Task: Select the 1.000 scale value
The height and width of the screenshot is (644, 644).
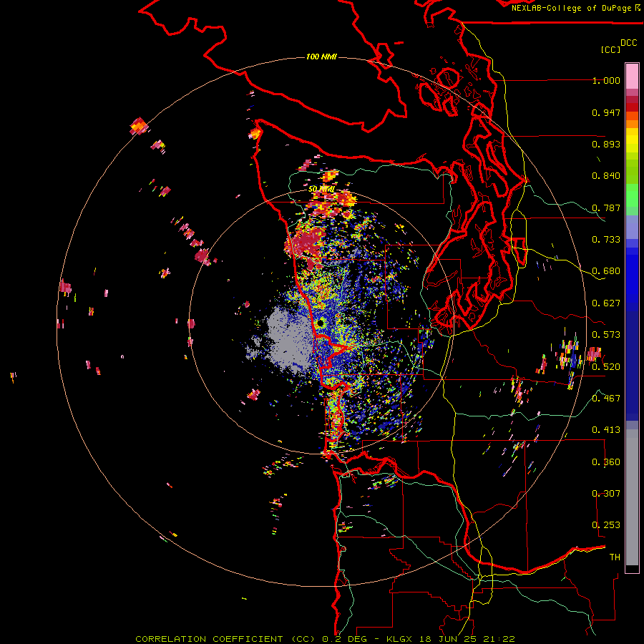Action: [606, 80]
